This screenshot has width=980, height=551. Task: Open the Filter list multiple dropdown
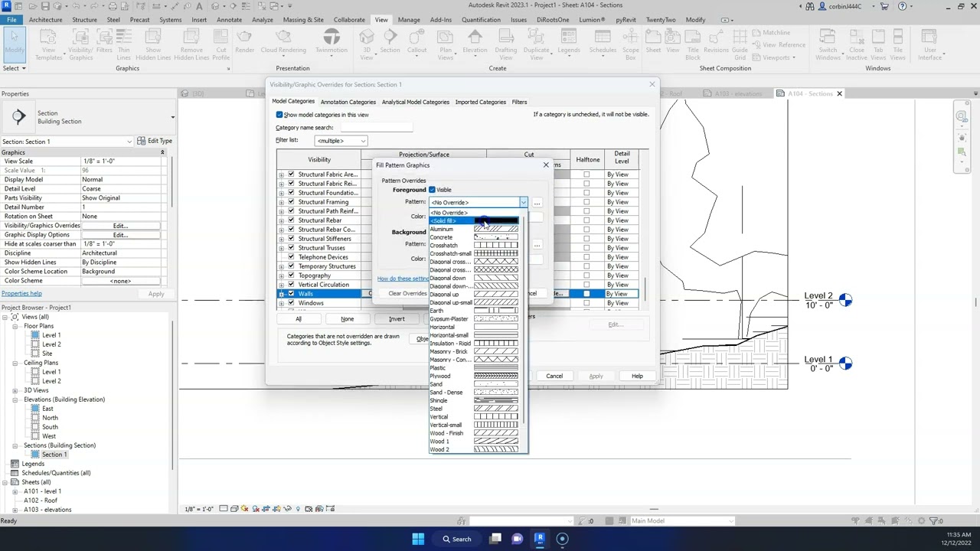pyautogui.click(x=341, y=141)
